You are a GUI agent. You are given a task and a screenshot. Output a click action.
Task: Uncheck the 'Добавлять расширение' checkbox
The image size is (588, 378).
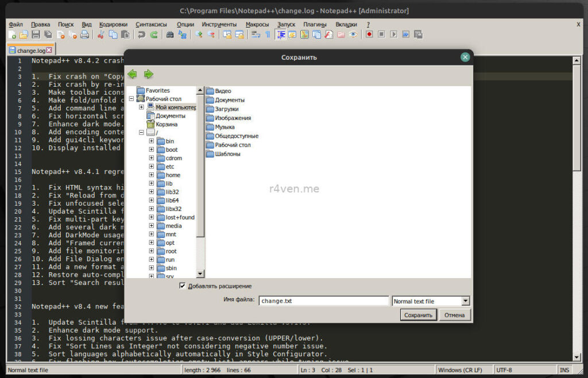pos(183,286)
